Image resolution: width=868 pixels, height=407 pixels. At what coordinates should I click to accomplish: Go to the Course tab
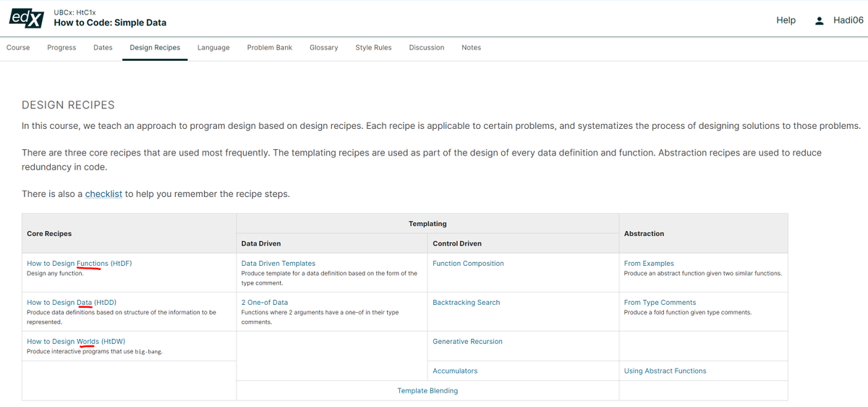18,48
